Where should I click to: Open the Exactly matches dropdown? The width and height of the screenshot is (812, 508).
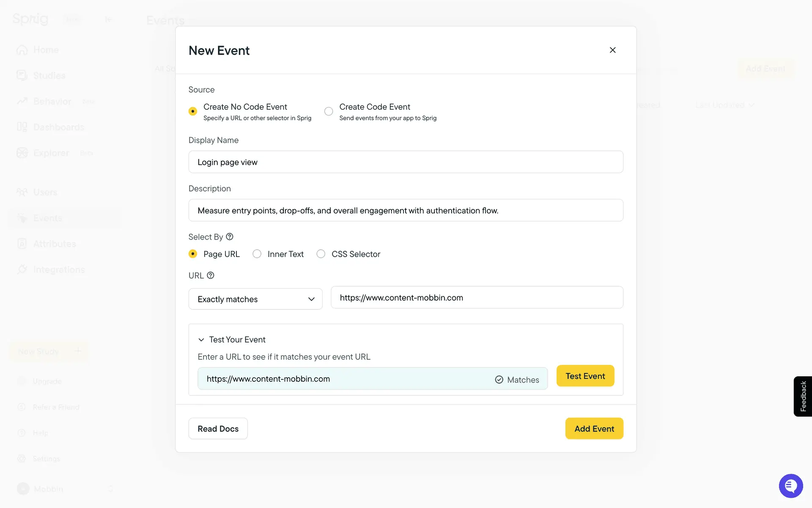255,299
